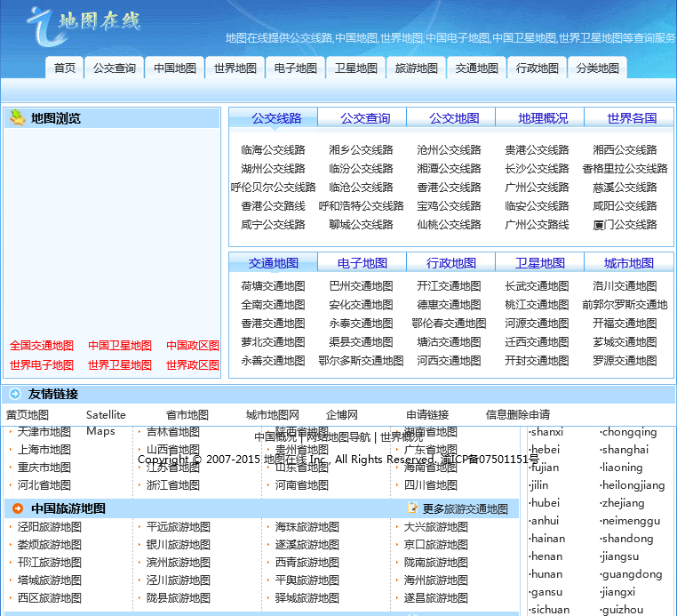677x616 pixels.
Task: Click the 地图浏览 panel header icon
Action: 17,117
